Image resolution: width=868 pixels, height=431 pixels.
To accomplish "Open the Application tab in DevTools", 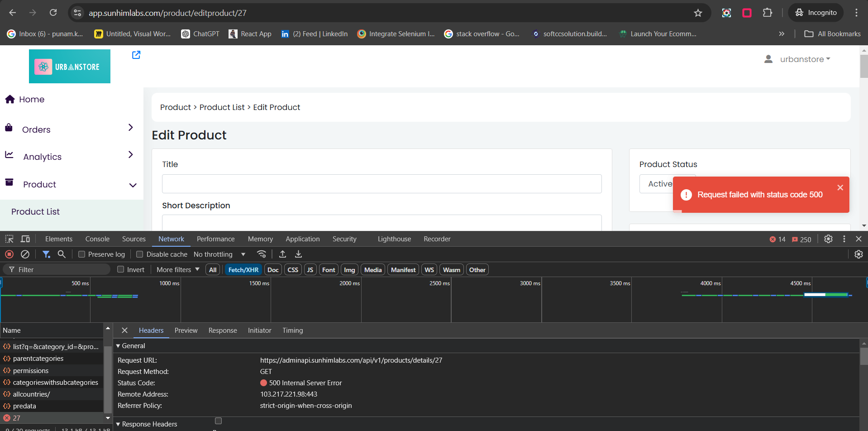I will 303,239.
